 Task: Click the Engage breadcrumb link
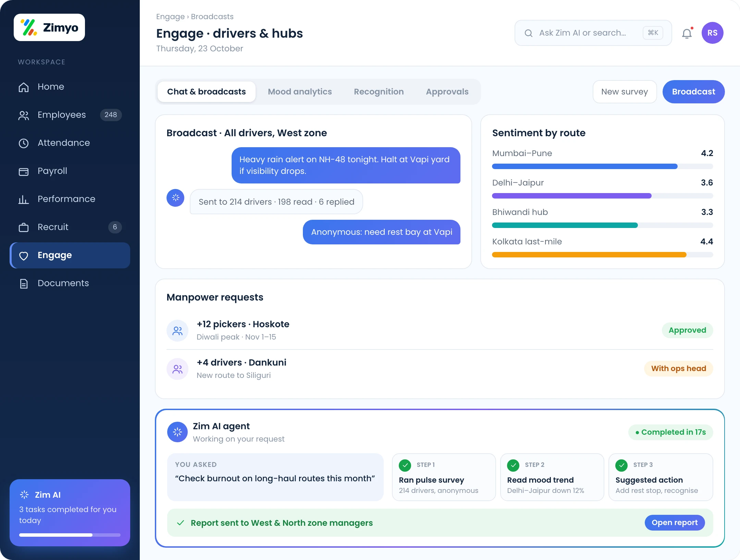click(170, 16)
